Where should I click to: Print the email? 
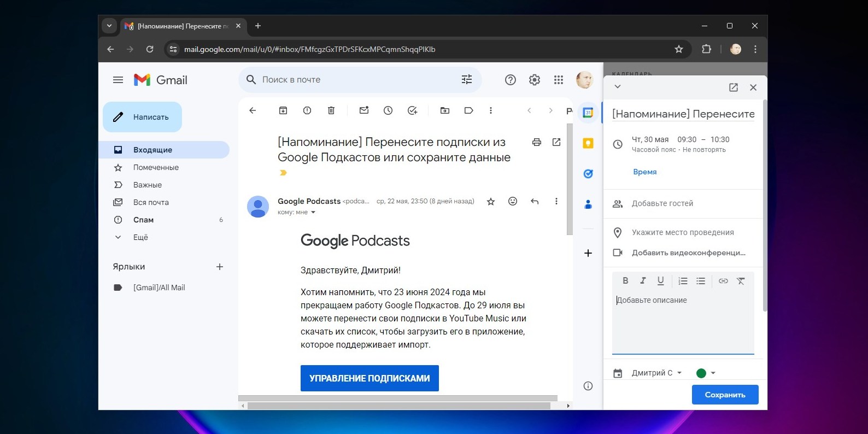pos(537,142)
